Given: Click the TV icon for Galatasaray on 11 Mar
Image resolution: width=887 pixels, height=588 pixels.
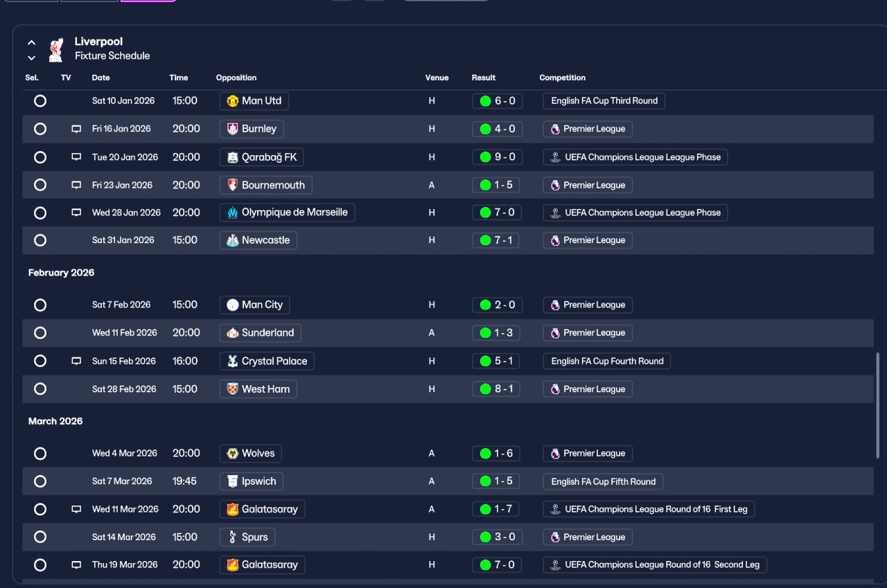Looking at the screenshot, I should point(76,509).
